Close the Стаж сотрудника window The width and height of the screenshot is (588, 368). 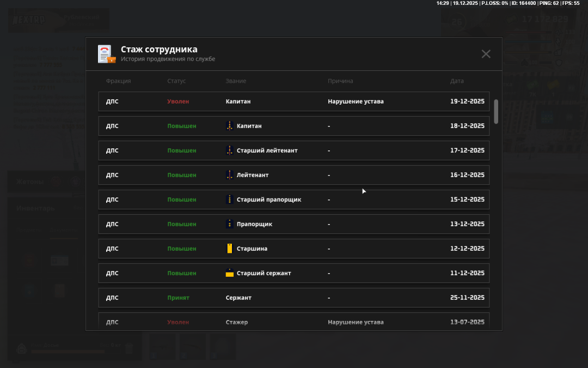[x=486, y=54]
